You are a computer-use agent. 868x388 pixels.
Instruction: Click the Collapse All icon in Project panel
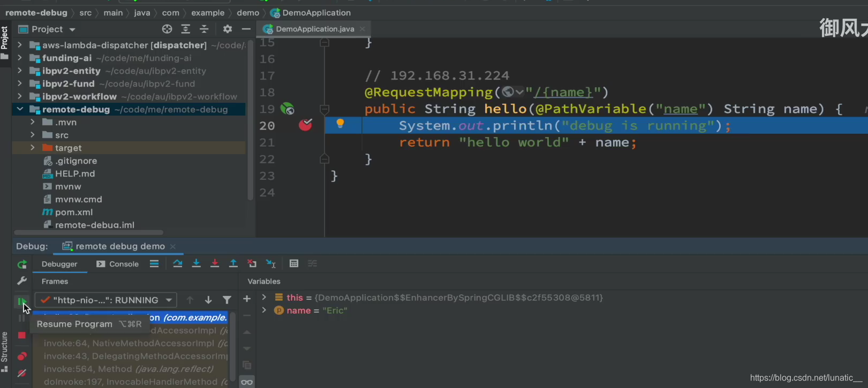[204, 29]
